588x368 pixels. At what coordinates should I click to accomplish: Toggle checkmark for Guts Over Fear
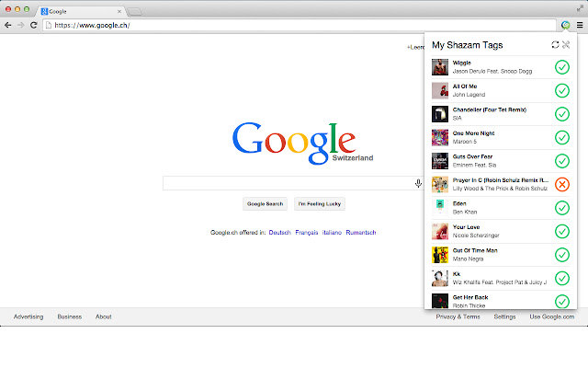[562, 161]
